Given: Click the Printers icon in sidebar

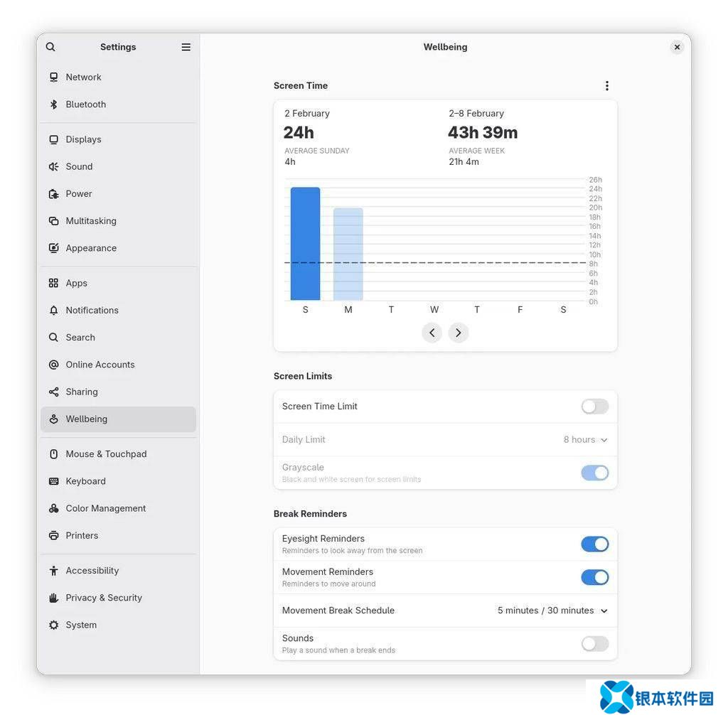Looking at the screenshot, I should tap(53, 535).
